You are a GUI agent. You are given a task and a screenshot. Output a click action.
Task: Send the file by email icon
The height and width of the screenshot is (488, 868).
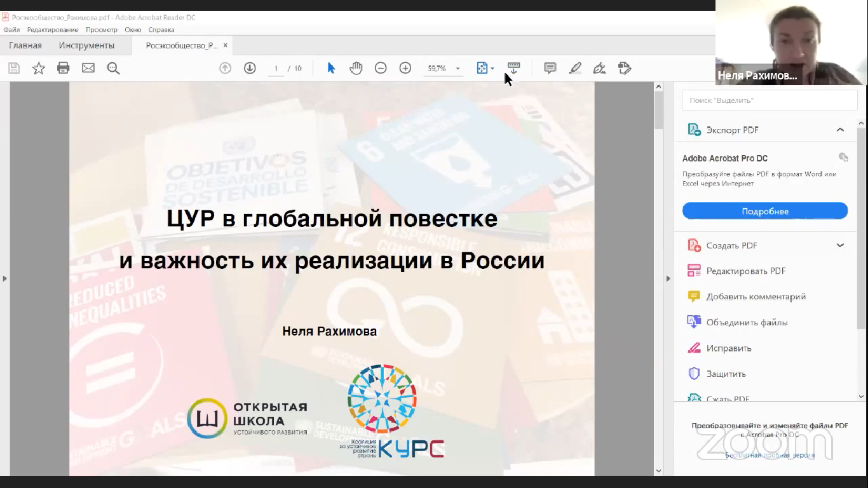point(88,68)
